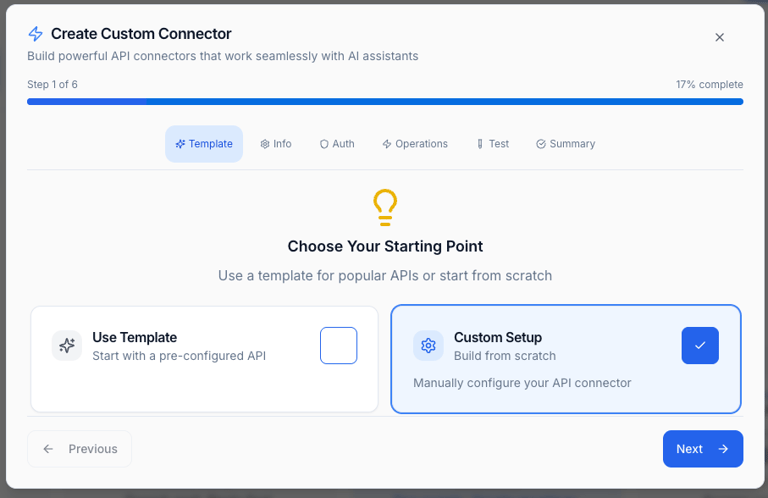
Task: Uncheck the Custom Setup checkbox
Action: 700,346
